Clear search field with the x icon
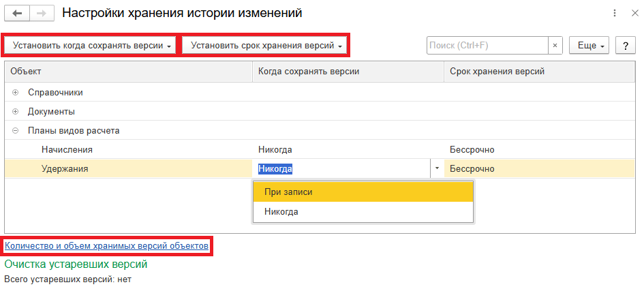 (x=555, y=46)
